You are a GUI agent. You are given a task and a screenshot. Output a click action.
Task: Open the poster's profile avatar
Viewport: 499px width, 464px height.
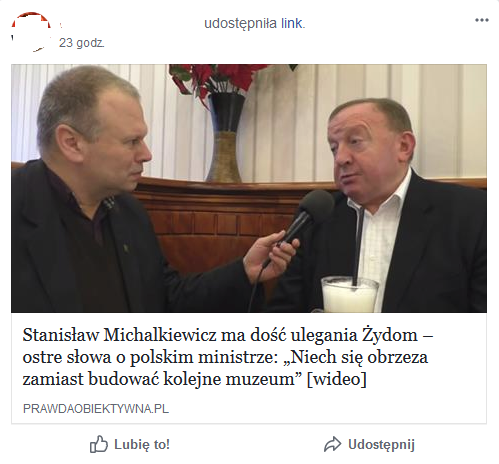click(x=31, y=32)
